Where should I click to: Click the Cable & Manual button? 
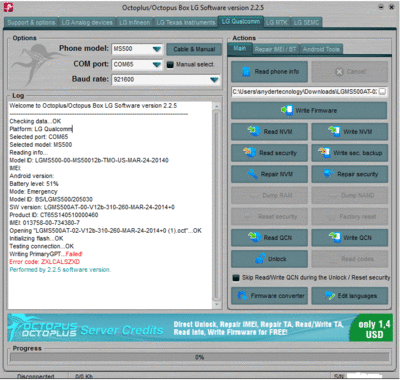(194, 49)
